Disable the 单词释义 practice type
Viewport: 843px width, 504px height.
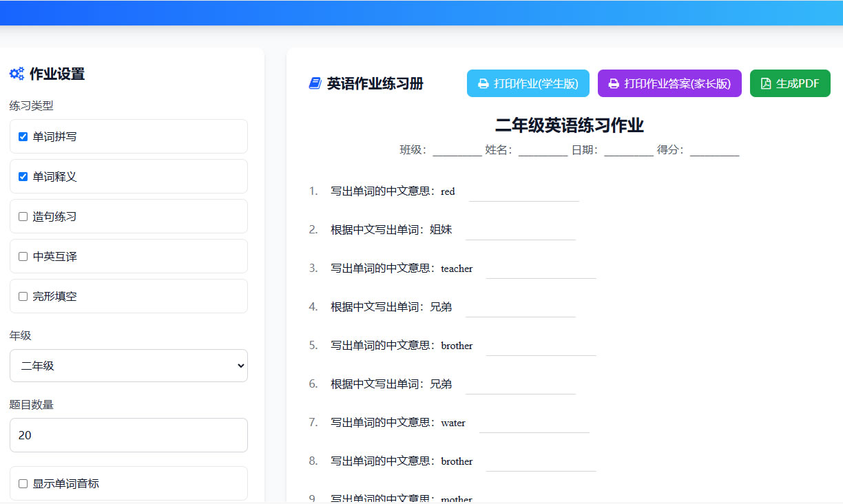[x=22, y=176]
